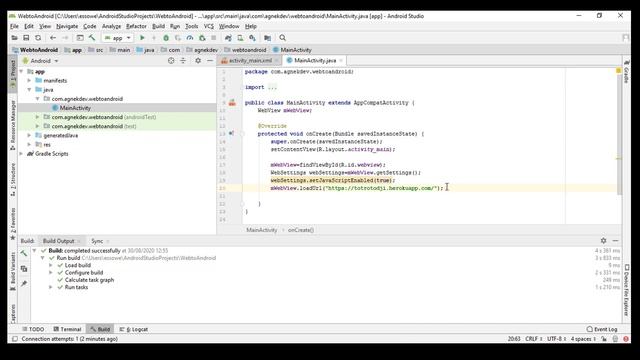Screen dimensions: 640x360
Task: Toggle the Favorites side panel
Action: coord(13,224)
